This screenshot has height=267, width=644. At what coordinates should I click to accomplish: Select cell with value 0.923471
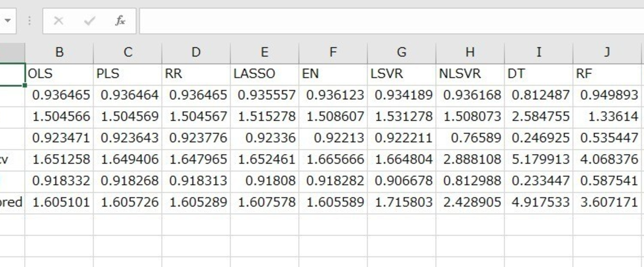click(x=59, y=138)
